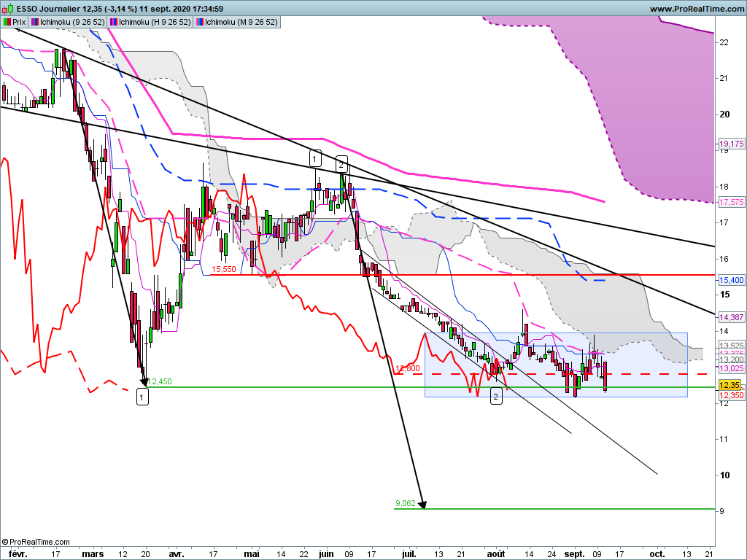This screenshot has height=560, width=747.
Task: Click the 13,025 magenta price label
Action: point(731,368)
